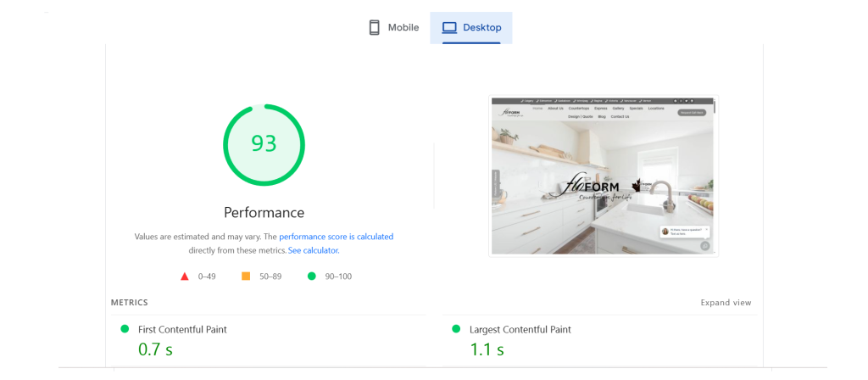The height and width of the screenshot is (380, 868).
Task: Select the Desktop tab label
Action: point(481,28)
